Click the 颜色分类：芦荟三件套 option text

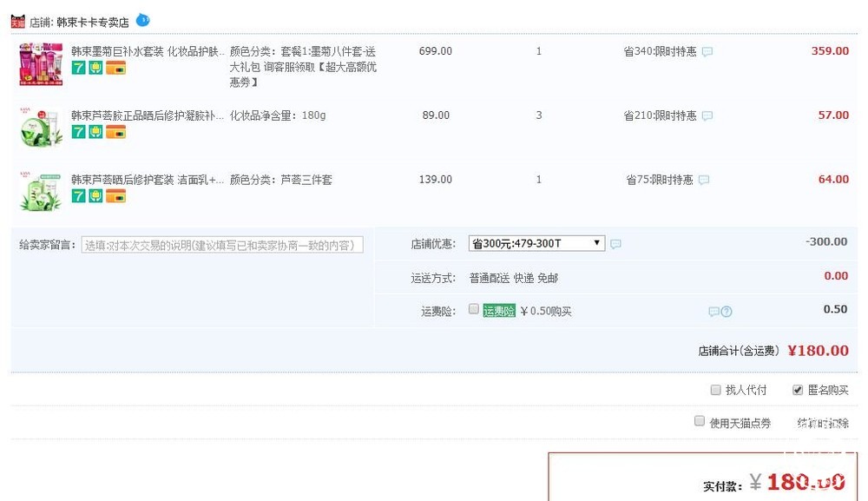(280, 180)
